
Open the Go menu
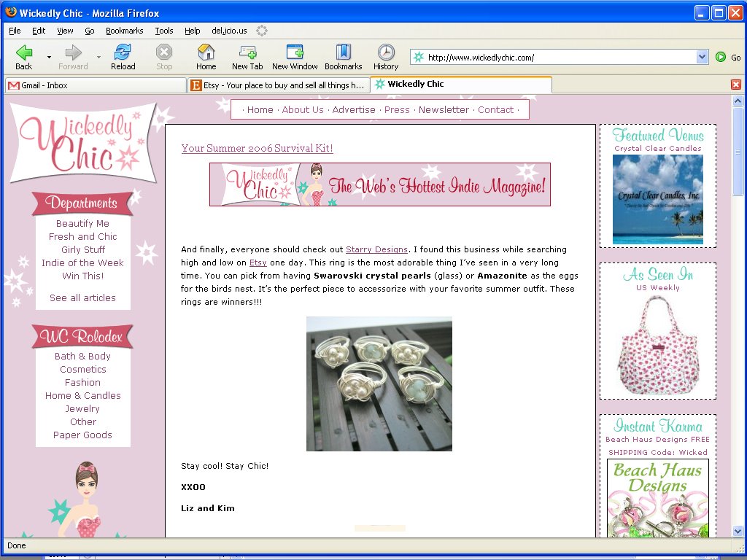90,31
